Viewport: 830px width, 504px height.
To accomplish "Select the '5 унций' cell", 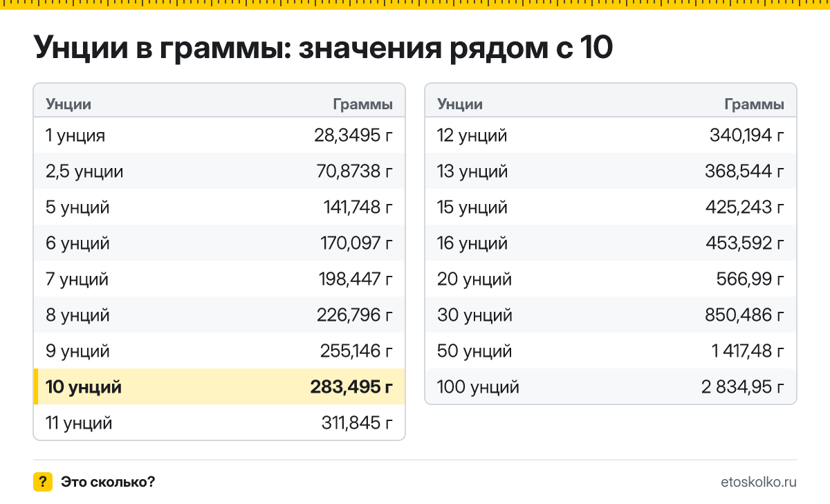I will click(77, 207).
